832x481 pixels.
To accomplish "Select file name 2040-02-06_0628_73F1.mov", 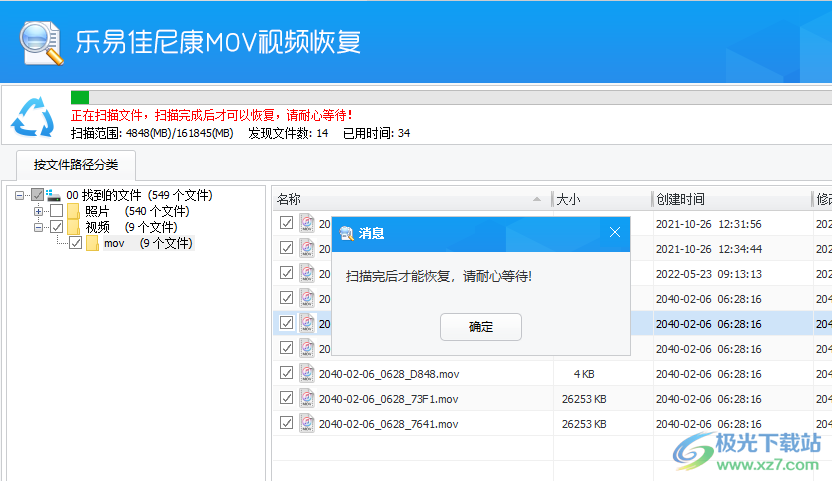I will (x=388, y=399).
